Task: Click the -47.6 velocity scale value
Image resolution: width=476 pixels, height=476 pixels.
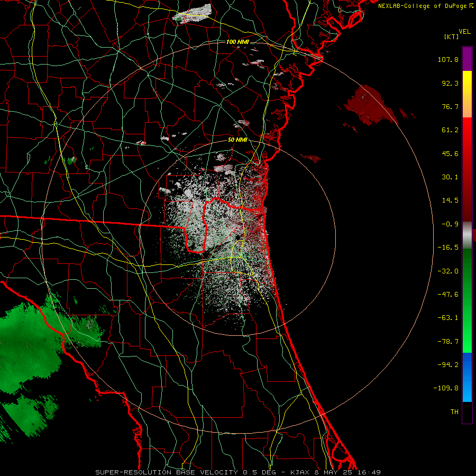Action: (448, 295)
